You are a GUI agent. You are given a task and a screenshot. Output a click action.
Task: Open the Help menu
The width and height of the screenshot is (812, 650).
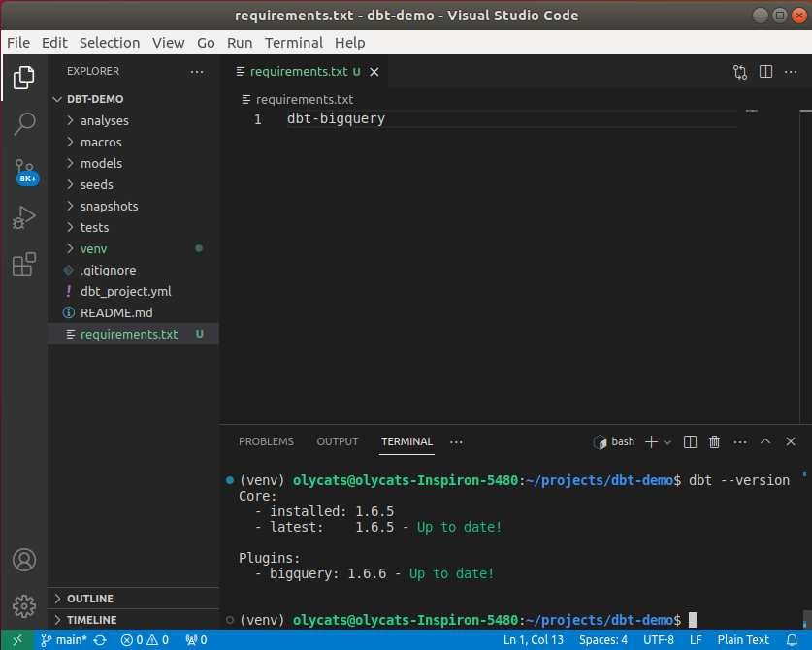[350, 43]
